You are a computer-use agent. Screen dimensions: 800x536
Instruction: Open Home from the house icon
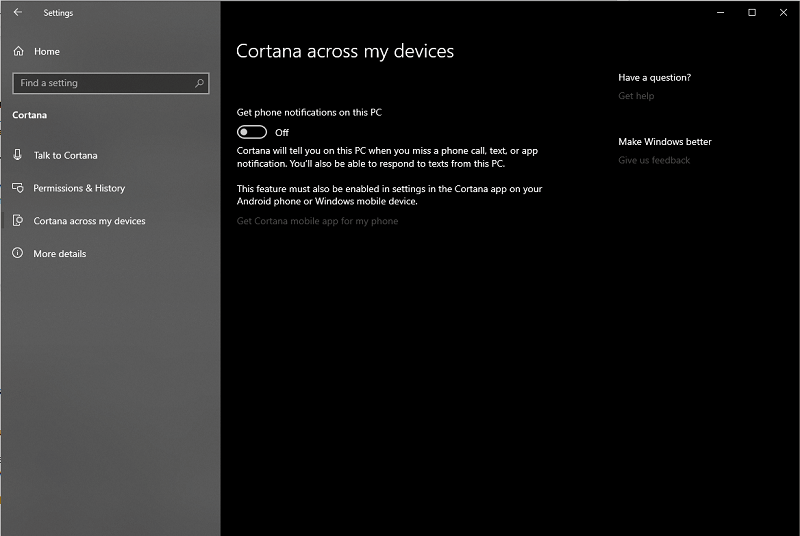coord(18,51)
